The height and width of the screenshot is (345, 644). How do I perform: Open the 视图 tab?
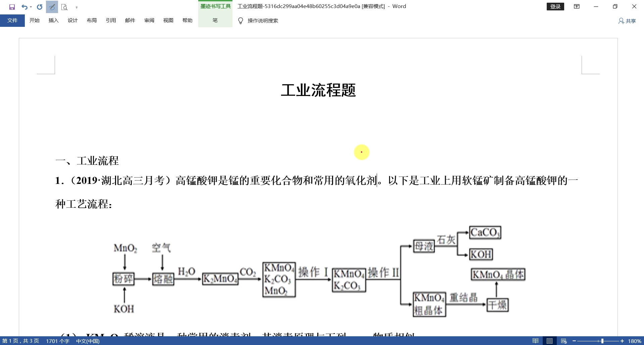coord(168,20)
